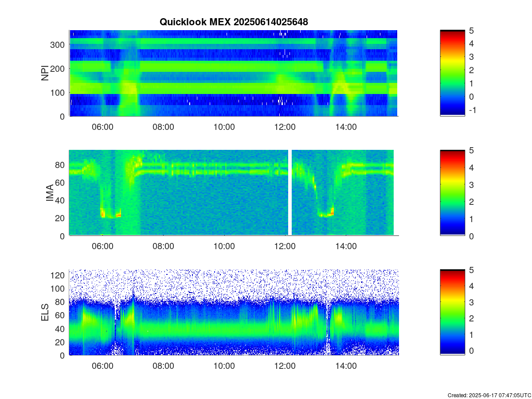Click the 20 tick on IMA axis

[x=61, y=218]
